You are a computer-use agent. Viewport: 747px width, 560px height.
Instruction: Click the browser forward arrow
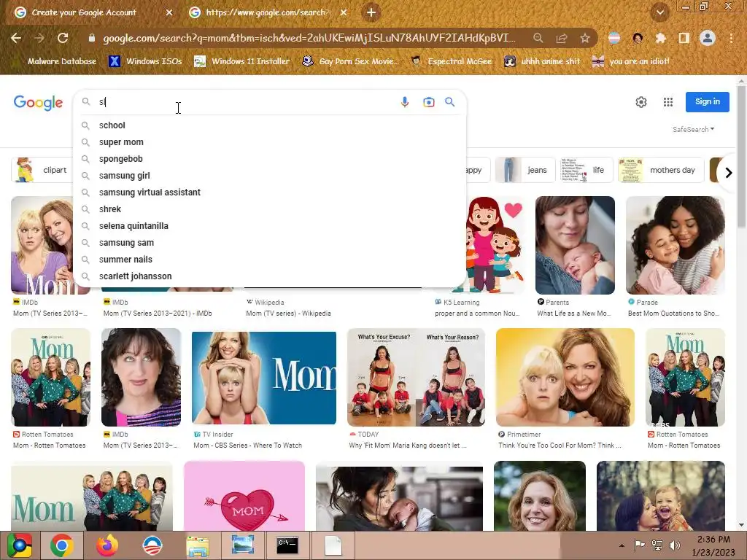click(x=39, y=38)
